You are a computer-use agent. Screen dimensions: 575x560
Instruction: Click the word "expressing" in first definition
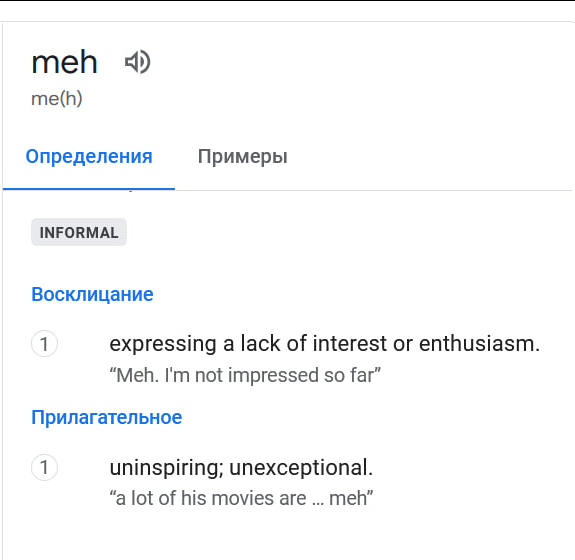pos(163,344)
